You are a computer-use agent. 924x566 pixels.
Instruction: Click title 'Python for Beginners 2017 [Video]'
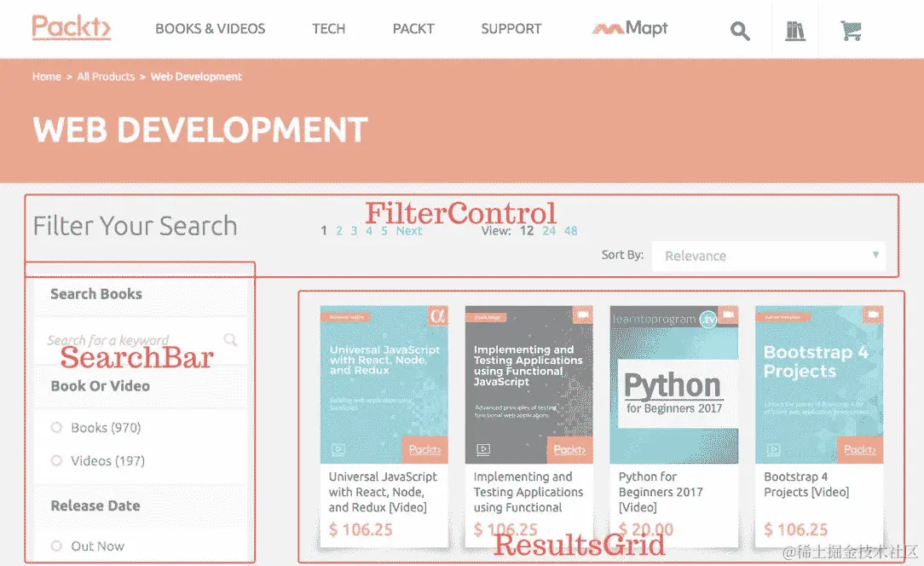(661, 492)
